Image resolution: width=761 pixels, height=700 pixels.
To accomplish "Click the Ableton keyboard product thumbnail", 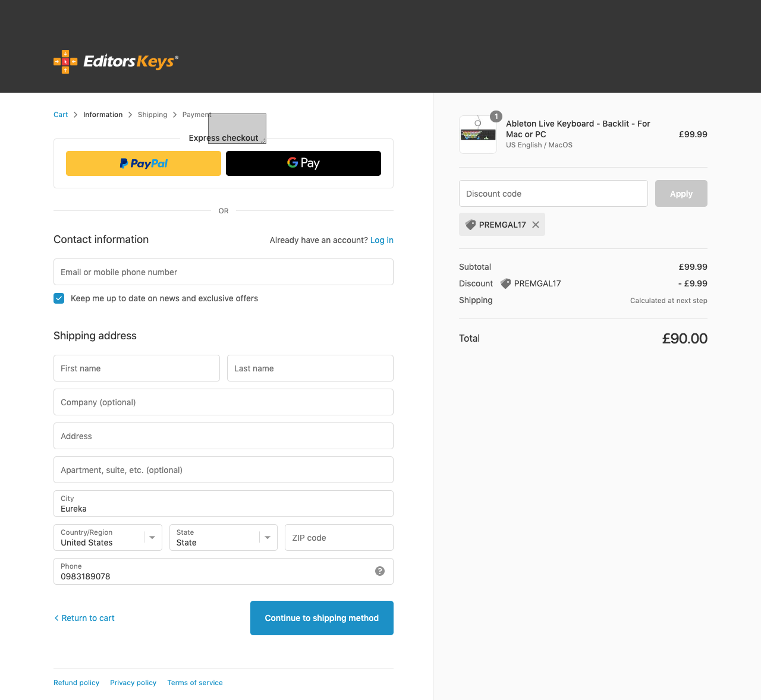I will pyautogui.click(x=478, y=134).
